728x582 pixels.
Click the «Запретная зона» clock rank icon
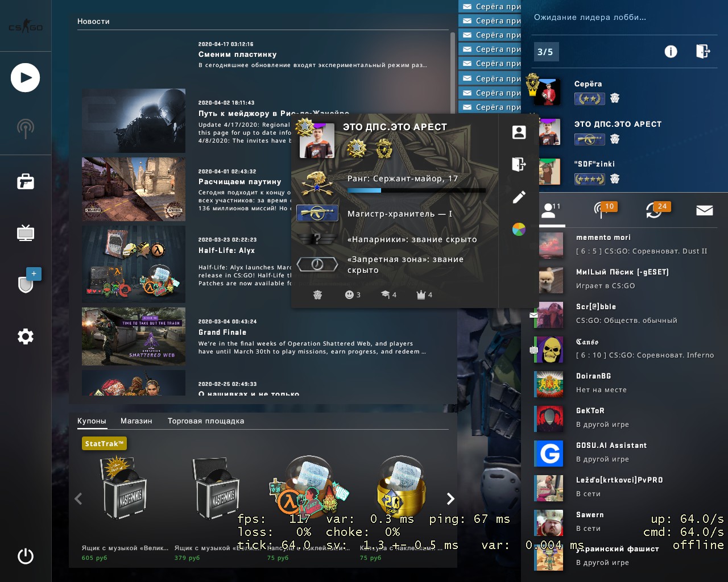pyautogui.click(x=317, y=264)
